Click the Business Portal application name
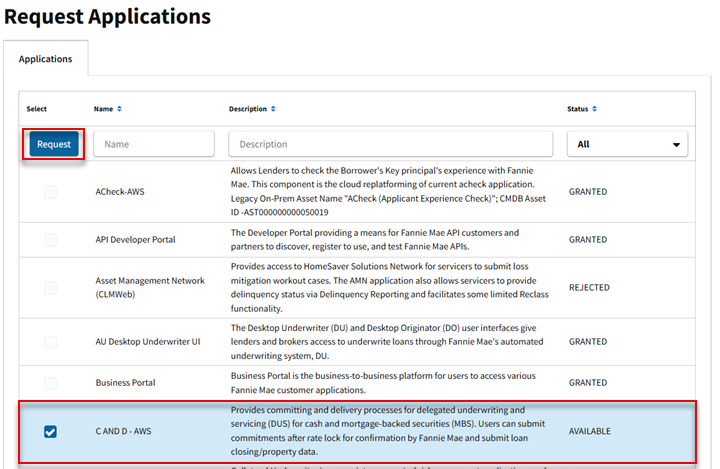This screenshot has width=720, height=469. (x=125, y=383)
